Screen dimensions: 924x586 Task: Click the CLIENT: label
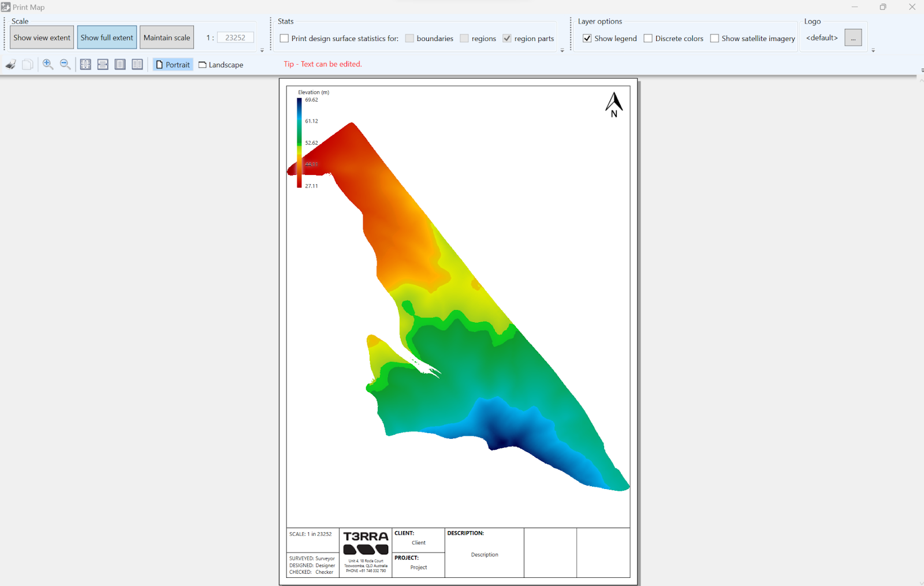pos(404,533)
